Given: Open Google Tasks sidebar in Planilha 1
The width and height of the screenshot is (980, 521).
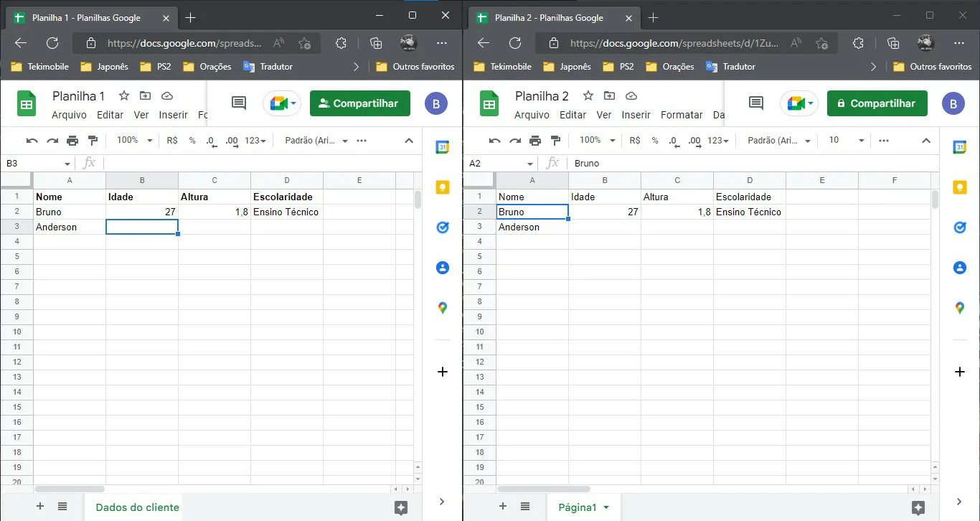Looking at the screenshot, I should tap(443, 227).
